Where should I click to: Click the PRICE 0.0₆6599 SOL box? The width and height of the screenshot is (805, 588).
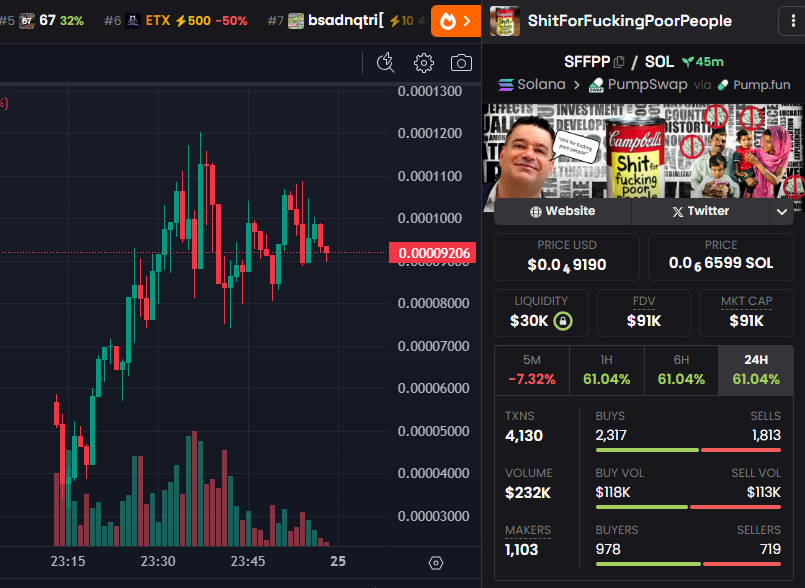[x=721, y=257]
